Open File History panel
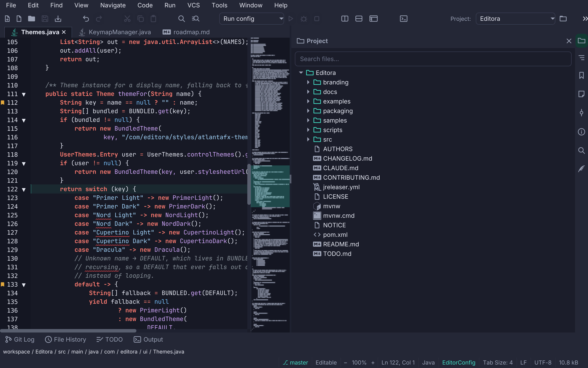 click(66, 339)
